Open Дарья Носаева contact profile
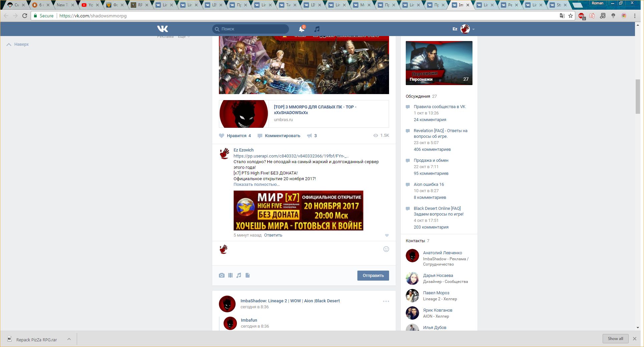Screen dimensions: 644x347 pos(438,276)
